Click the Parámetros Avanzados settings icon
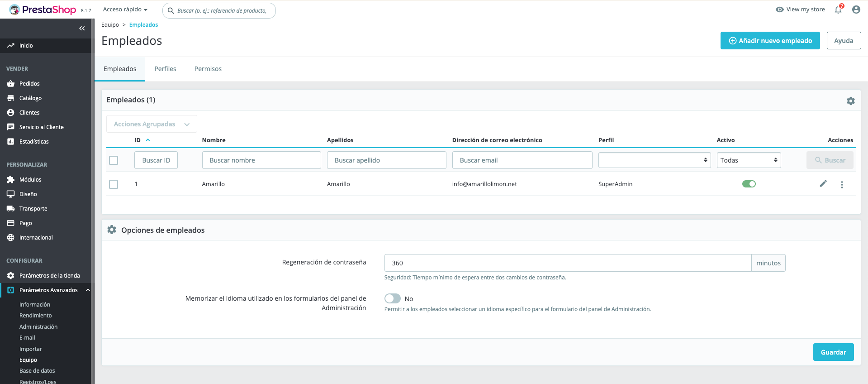 (10, 290)
